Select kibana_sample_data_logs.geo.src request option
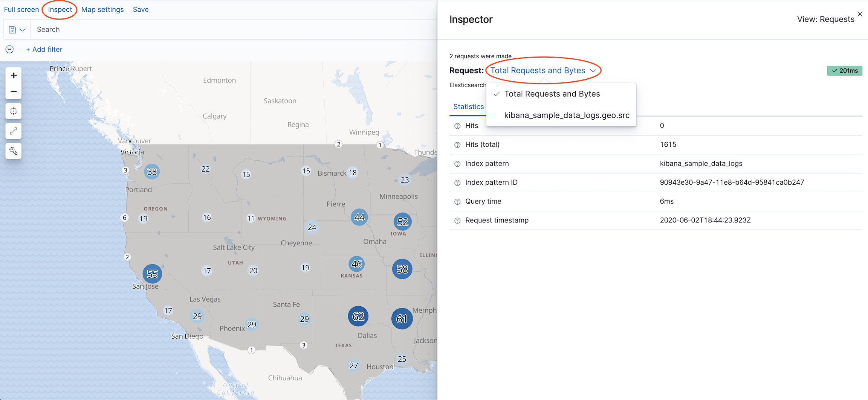The width and height of the screenshot is (868, 400). 567,116
